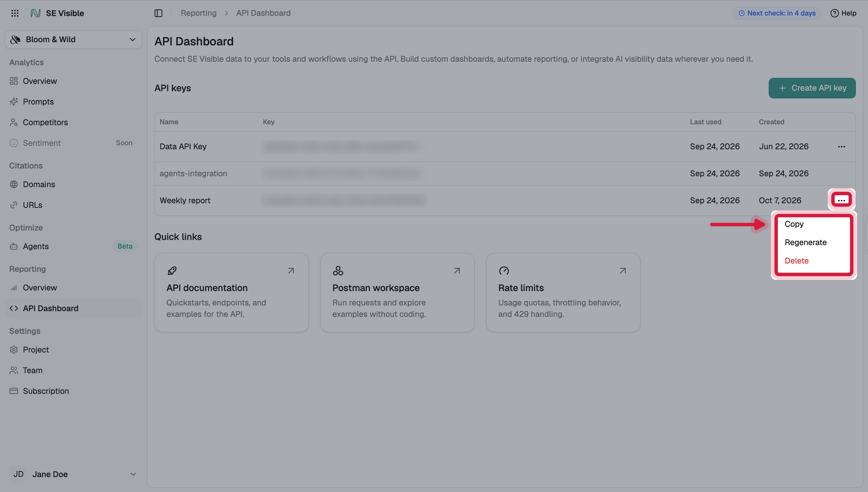Image resolution: width=868 pixels, height=492 pixels.
Task: Click the Oct 7, 2026 created date
Action: coord(780,200)
